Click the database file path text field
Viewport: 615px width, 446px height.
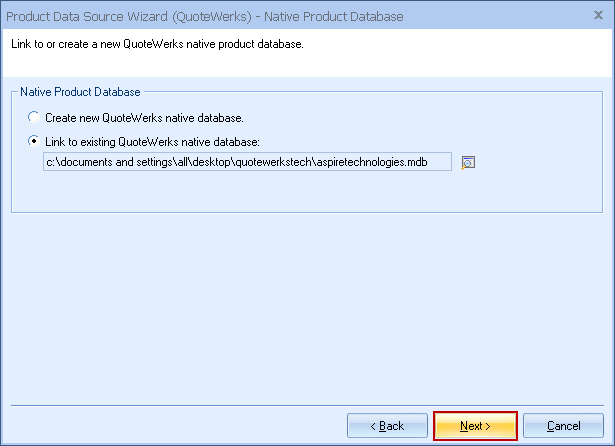pos(248,162)
